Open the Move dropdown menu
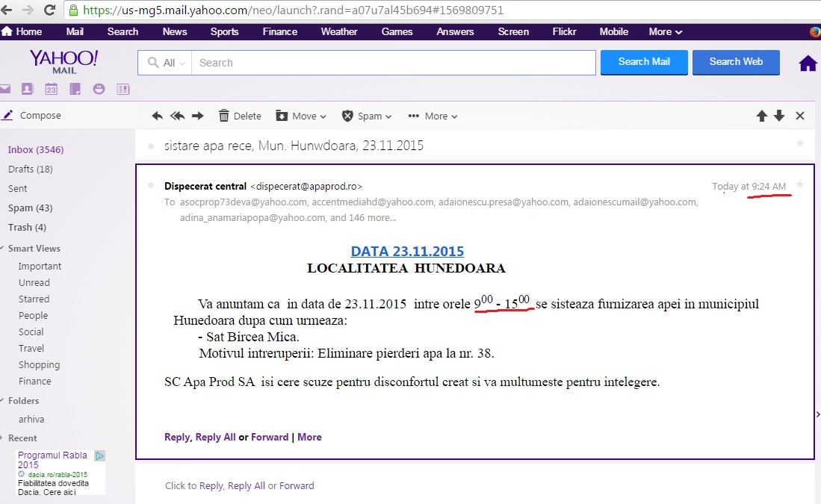 pos(301,116)
